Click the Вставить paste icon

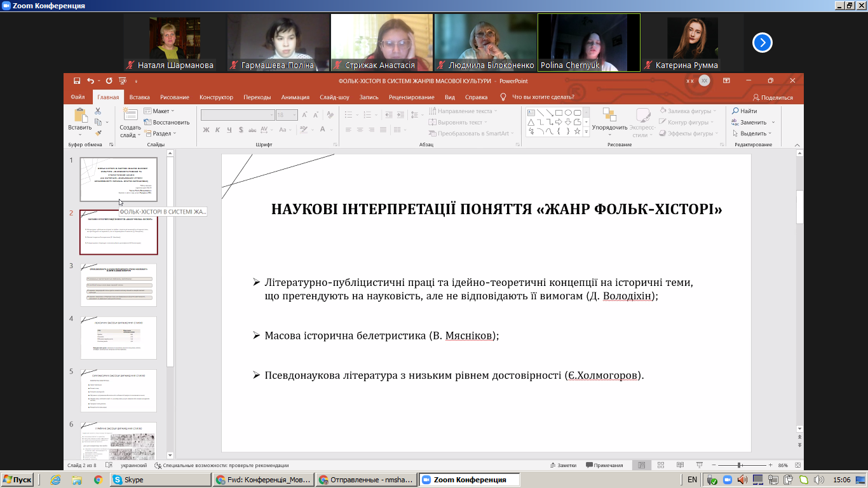[x=80, y=115]
